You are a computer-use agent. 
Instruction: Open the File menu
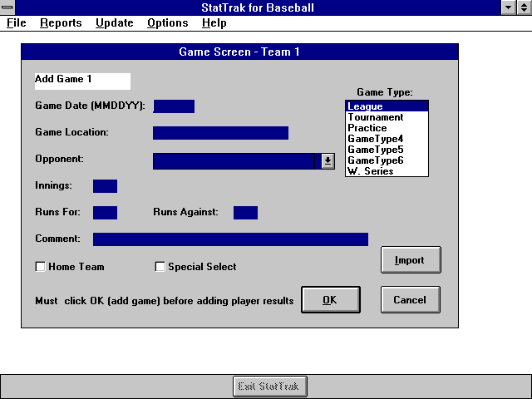tap(16, 23)
